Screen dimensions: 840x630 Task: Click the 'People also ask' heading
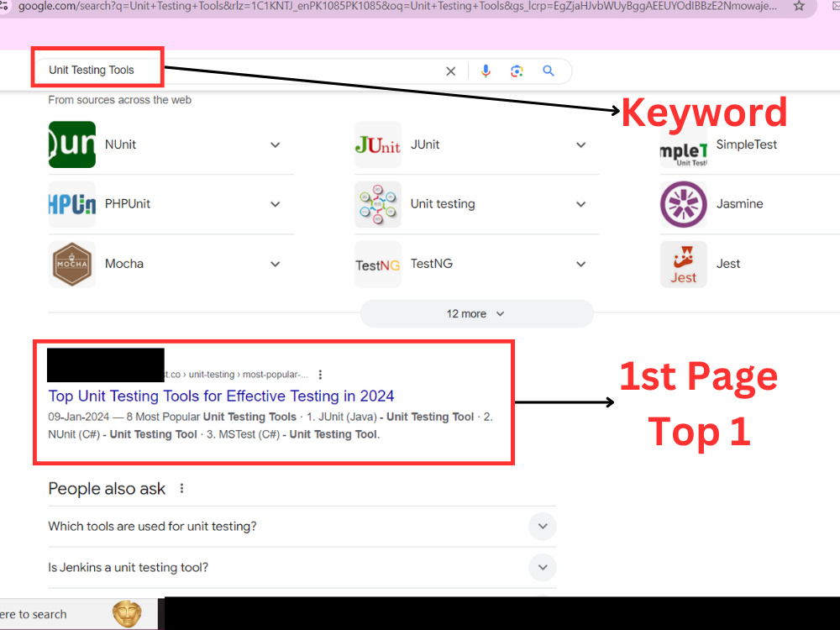pyautogui.click(x=107, y=489)
